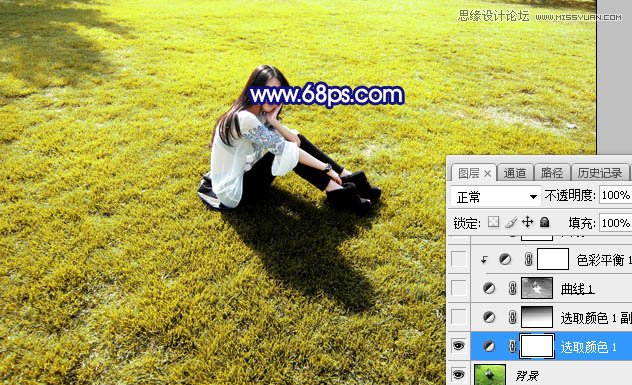
Task: Click 选取颜色 1 副本 mask link icon
Action: point(512,317)
